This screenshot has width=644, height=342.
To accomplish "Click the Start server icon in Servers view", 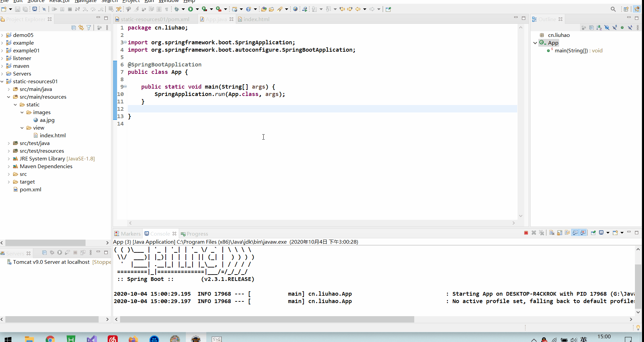I will coord(60,253).
